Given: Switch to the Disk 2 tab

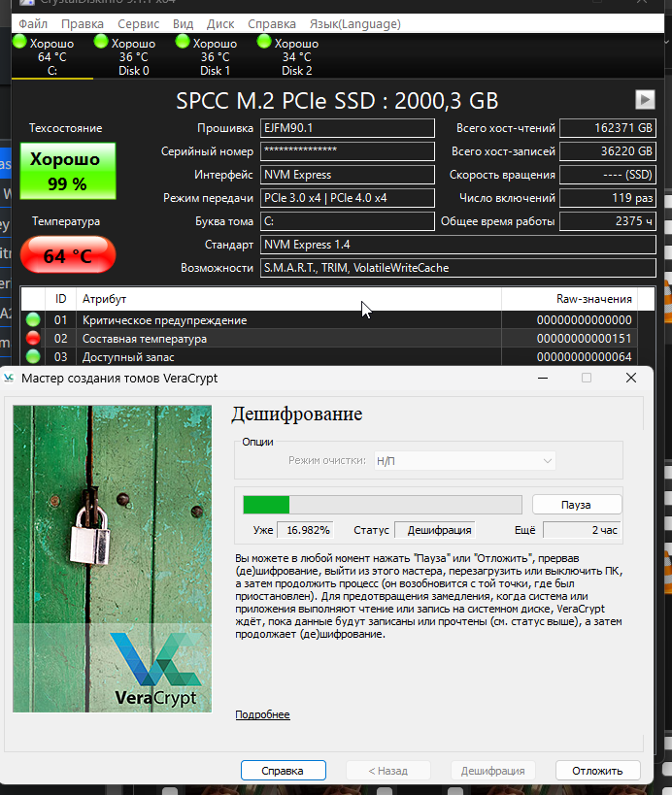Looking at the screenshot, I should (x=297, y=56).
